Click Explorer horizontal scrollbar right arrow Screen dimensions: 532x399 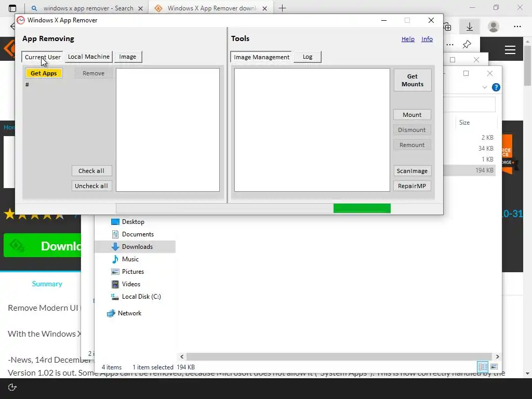pos(497,356)
